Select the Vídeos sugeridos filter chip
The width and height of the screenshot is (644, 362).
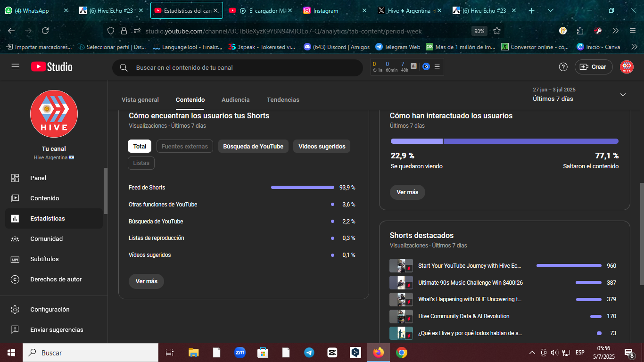tap(322, 146)
